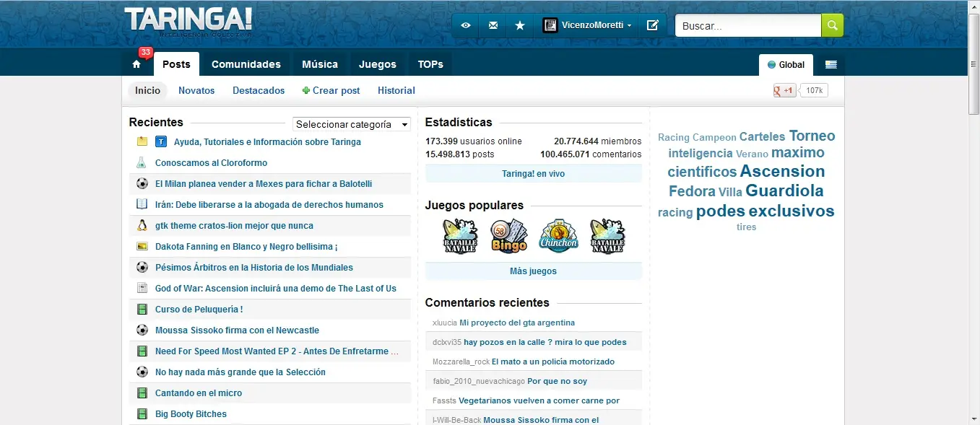Click Guardiola tag in the cloud
This screenshot has height=425, width=980.
(x=784, y=190)
